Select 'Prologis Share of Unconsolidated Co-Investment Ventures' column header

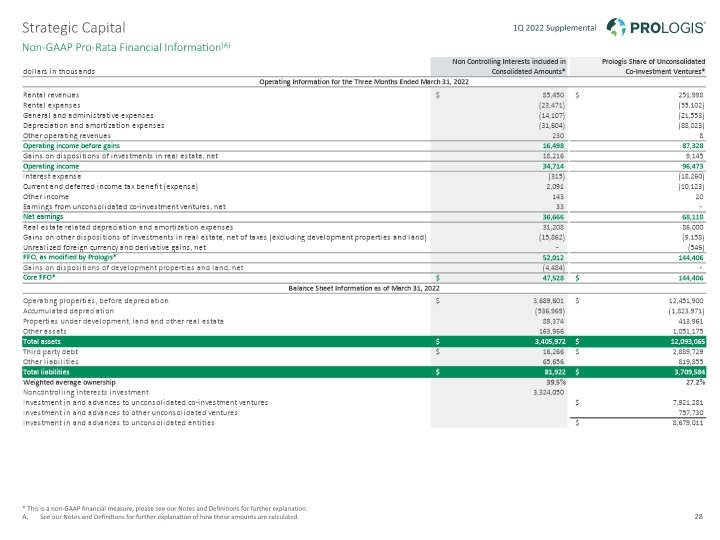pyautogui.click(x=653, y=67)
